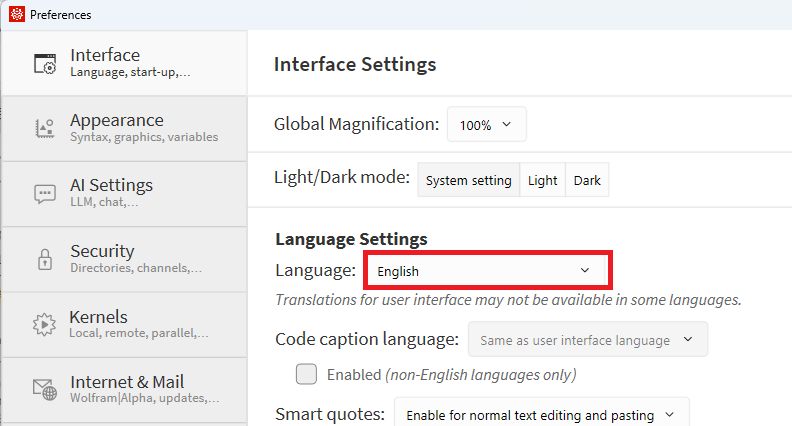Screen dimensions: 792x426
Task: Switch to Light mode
Action: tap(542, 181)
